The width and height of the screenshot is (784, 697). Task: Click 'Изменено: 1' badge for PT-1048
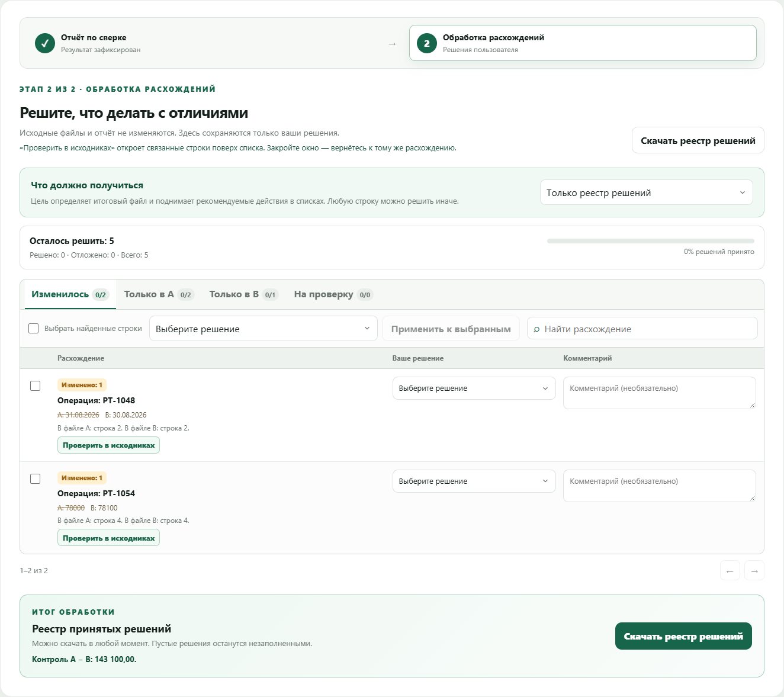tap(82, 385)
